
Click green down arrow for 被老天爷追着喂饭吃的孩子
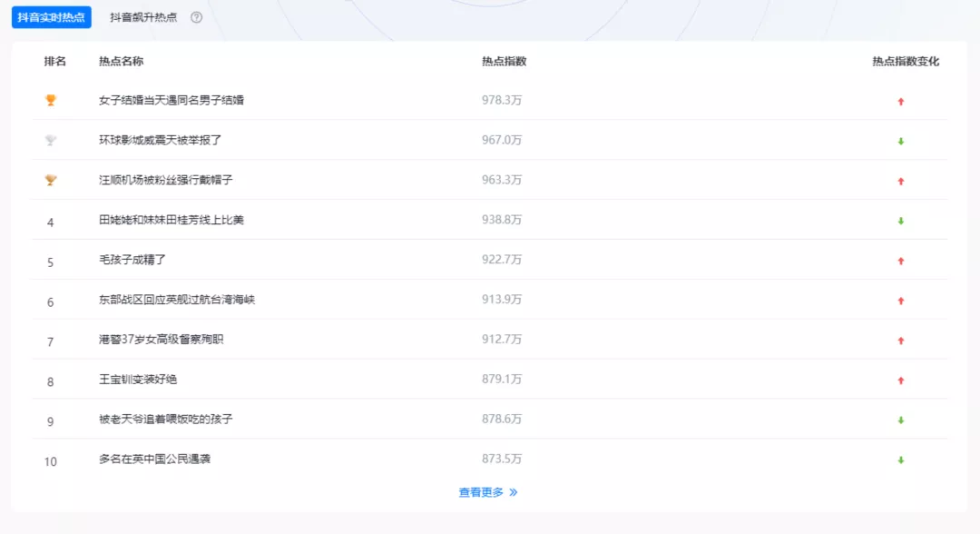[901, 420]
